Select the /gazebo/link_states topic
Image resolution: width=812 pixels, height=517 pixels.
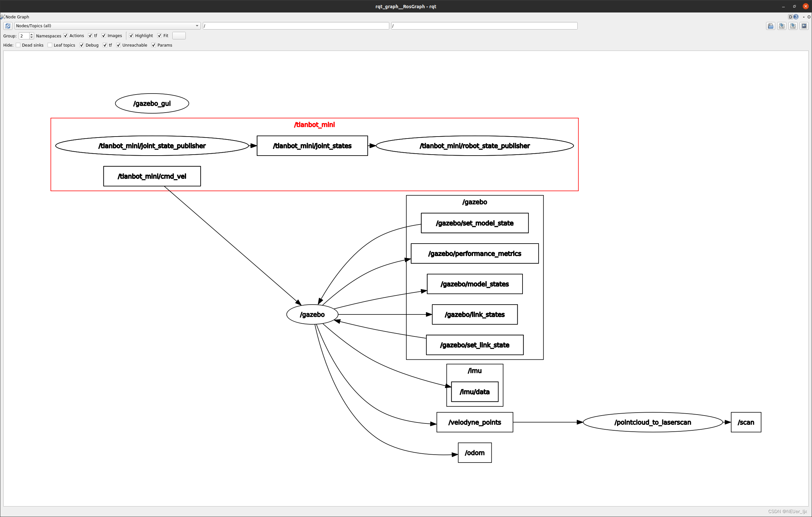475,314
